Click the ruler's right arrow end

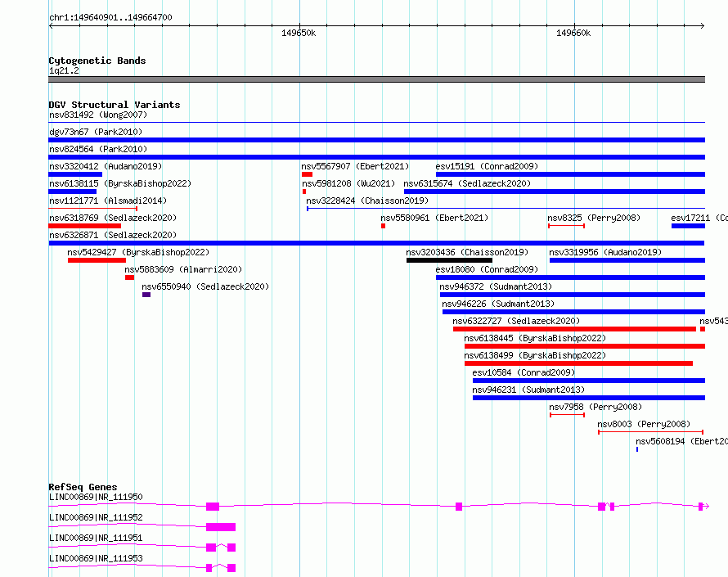(703, 25)
